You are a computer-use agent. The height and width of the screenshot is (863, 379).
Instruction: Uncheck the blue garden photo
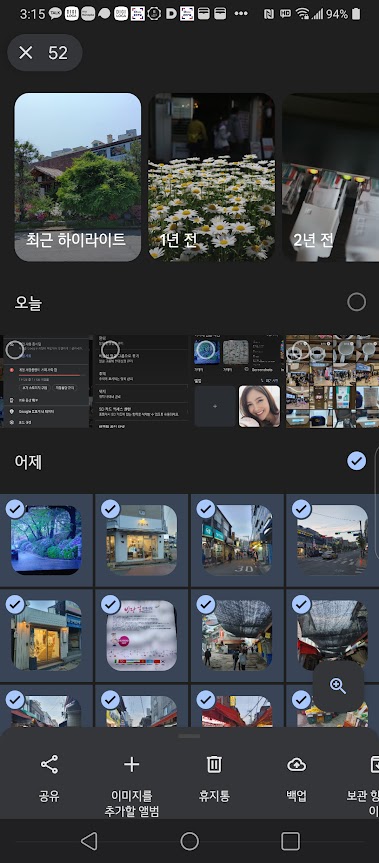pyautogui.click(x=15, y=510)
